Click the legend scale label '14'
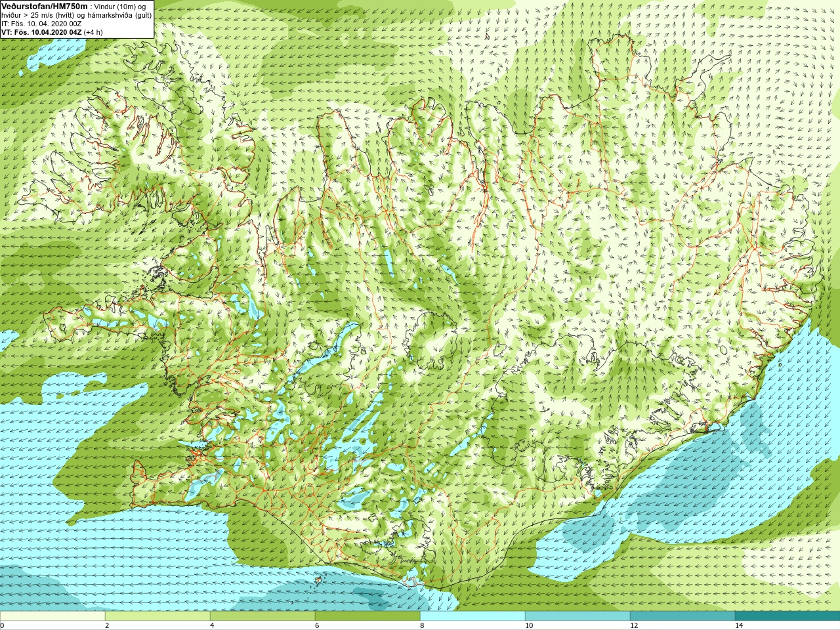The height and width of the screenshot is (630, 840). [x=739, y=625]
